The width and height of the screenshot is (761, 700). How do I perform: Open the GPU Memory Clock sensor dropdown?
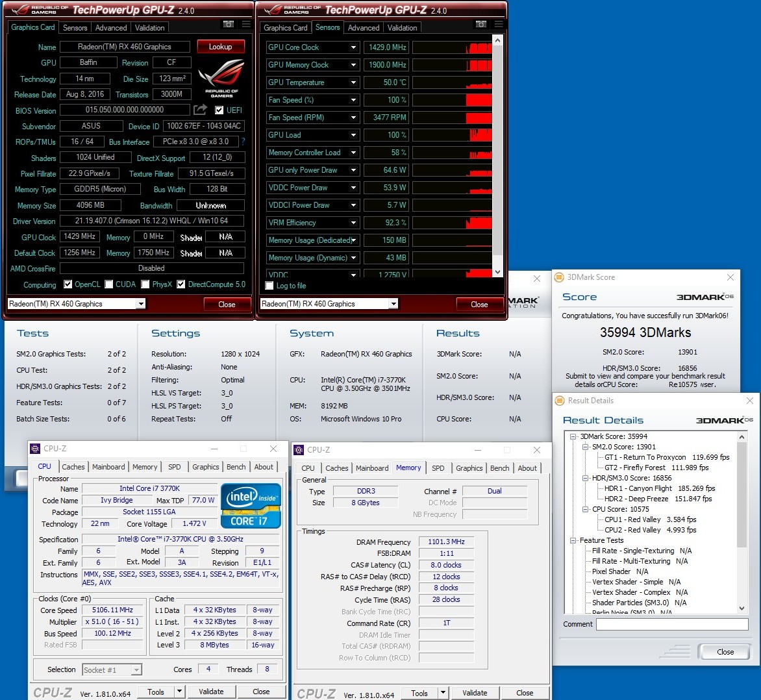tap(354, 65)
